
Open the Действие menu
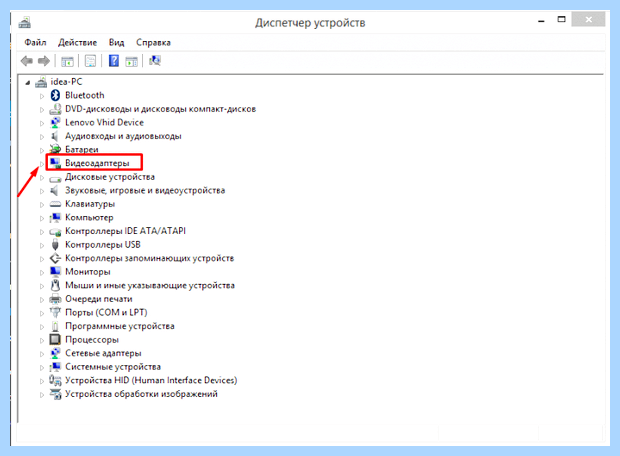coord(78,42)
